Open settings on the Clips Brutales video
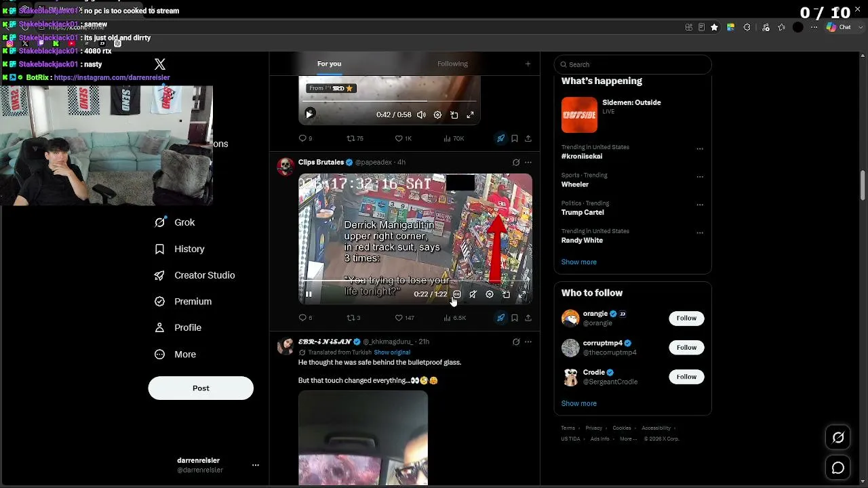 coord(490,294)
